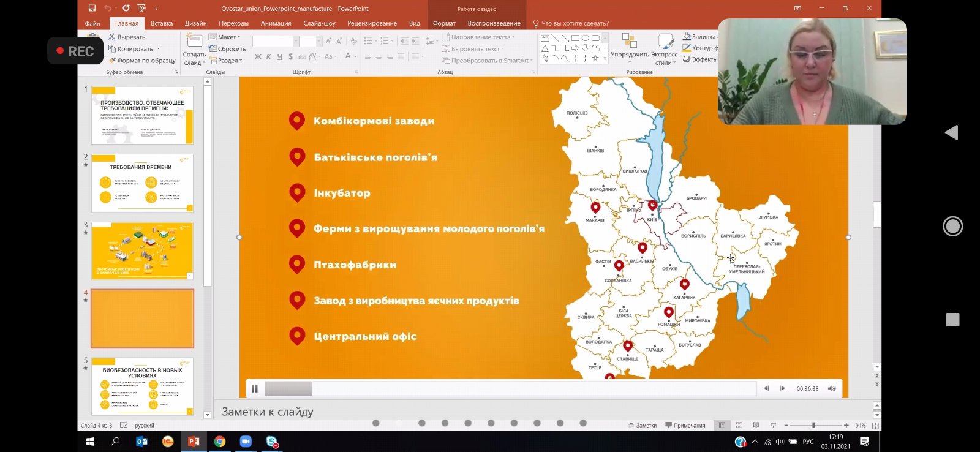Click the Undo arrow in the quick access toolbar
Screen dimensions: 980x452
pos(108,9)
